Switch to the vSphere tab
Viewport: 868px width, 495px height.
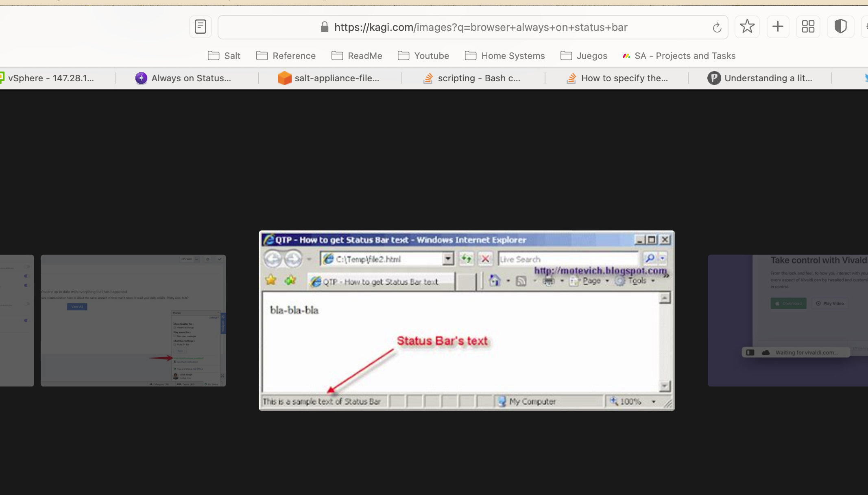(49, 78)
